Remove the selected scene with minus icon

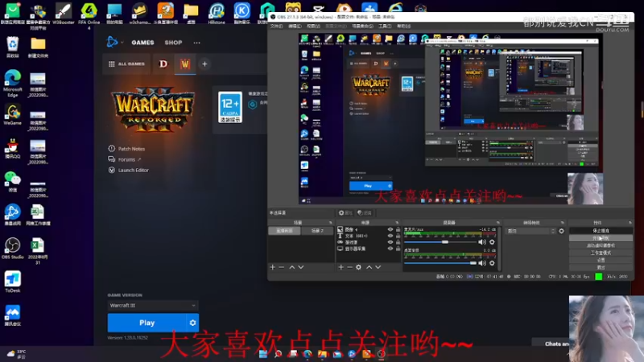pos(281,267)
